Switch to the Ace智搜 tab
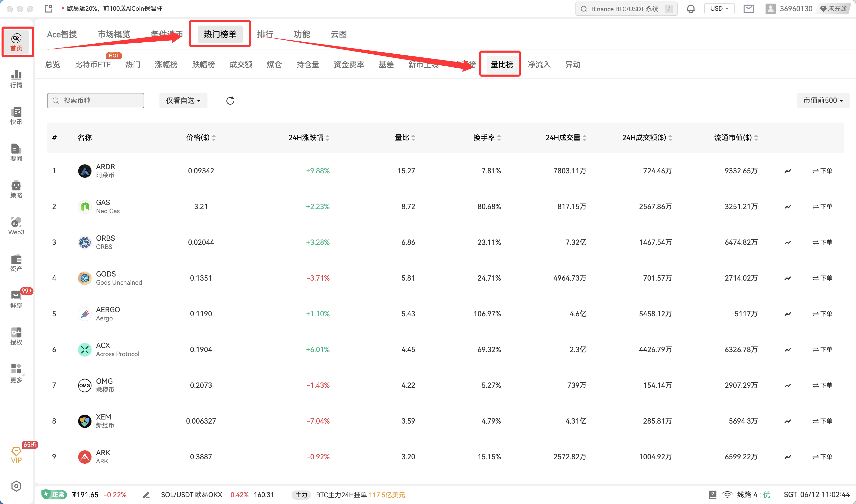856x504 pixels. 62,34
